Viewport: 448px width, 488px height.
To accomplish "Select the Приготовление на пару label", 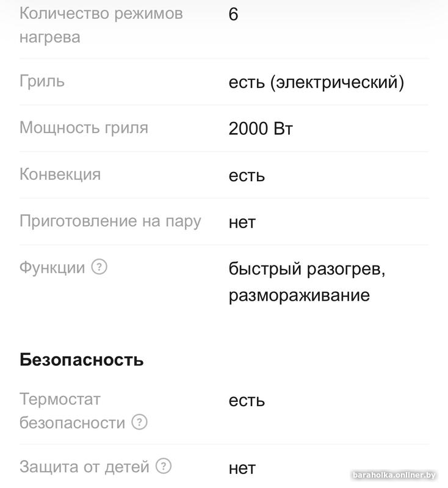I will point(110,221).
